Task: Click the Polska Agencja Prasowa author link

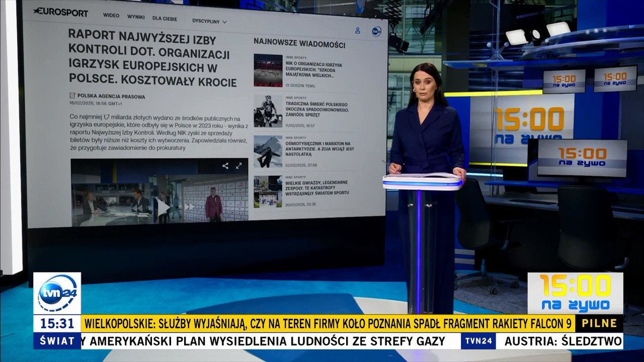Action: tap(111, 97)
